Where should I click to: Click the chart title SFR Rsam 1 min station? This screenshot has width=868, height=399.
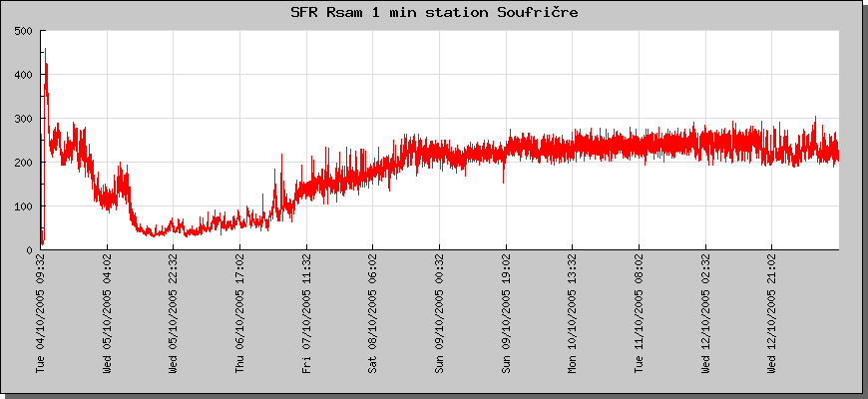434,13
